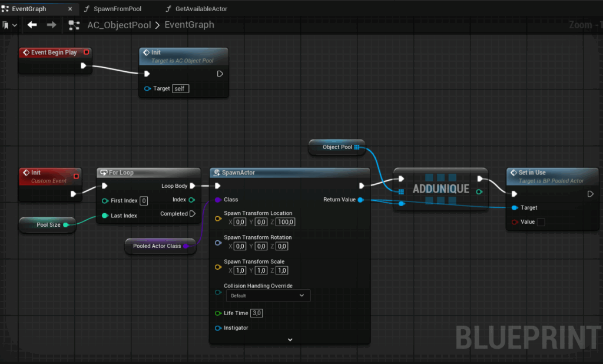Click the ADDUNIQUE exec output pin

(479, 178)
